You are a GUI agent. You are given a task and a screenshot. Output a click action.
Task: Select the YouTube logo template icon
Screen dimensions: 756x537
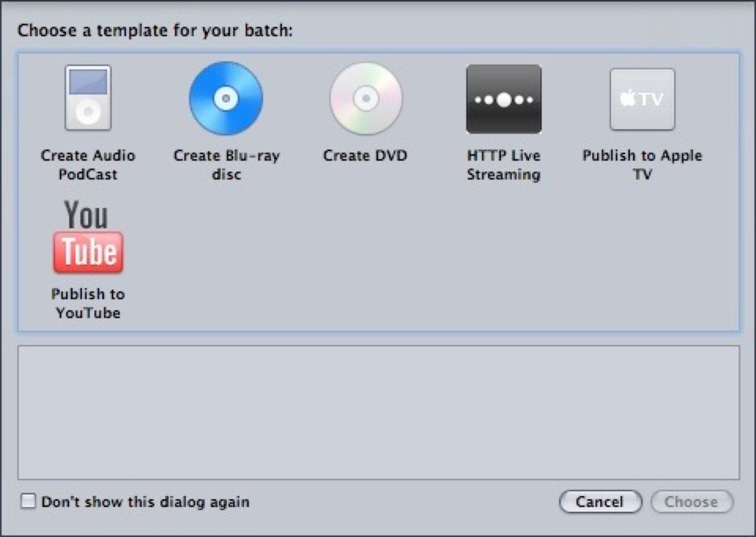[x=88, y=237]
